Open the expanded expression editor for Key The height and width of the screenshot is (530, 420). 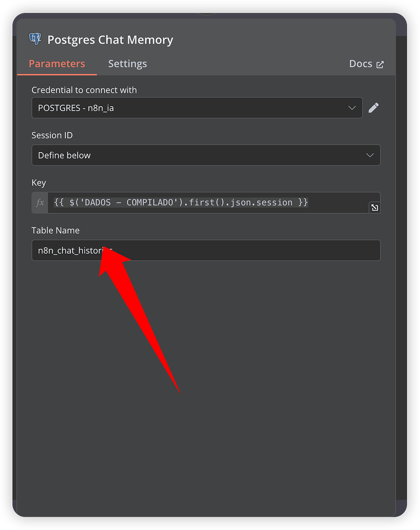pyautogui.click(x=374, y=208)
